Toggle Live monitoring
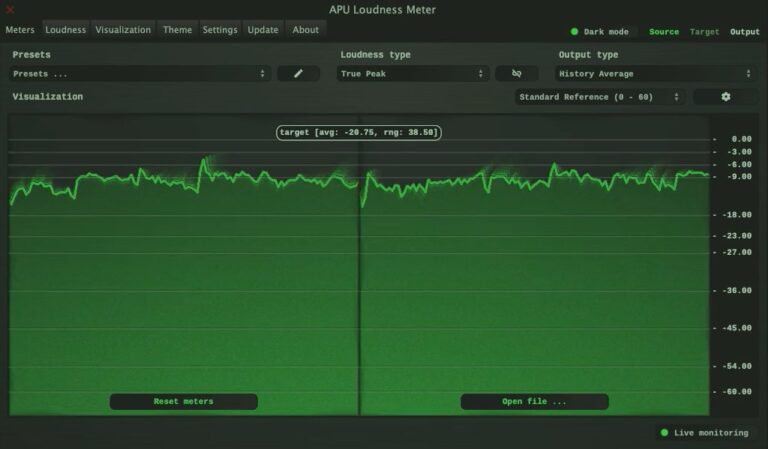768x449 pixels. [x=704, y=433]
